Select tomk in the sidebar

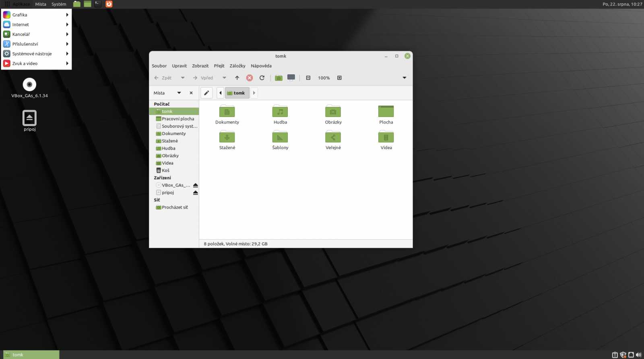pyautogui.click(x=174, y=111)
